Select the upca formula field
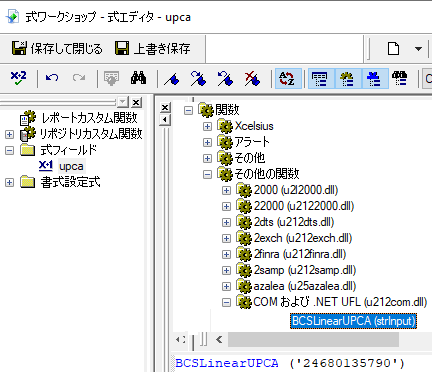This screenshot has height=372, width=432. (71, 166)
